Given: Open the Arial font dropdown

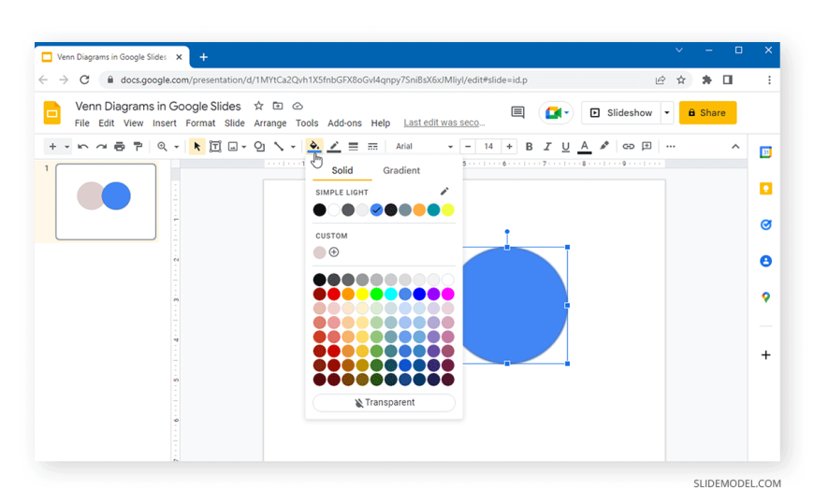Looking at the screenshot, I should 424,147.
